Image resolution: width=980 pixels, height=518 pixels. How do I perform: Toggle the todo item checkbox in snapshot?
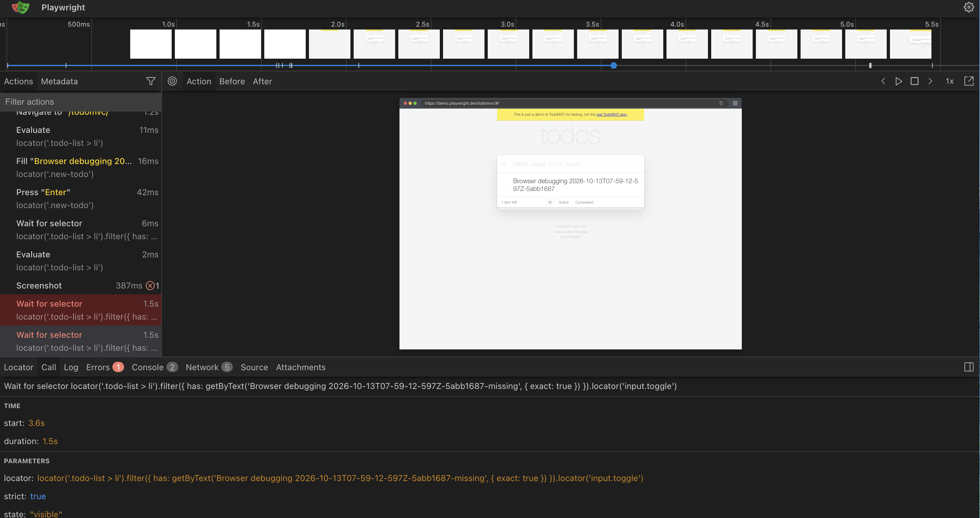[x=503, y=185]
